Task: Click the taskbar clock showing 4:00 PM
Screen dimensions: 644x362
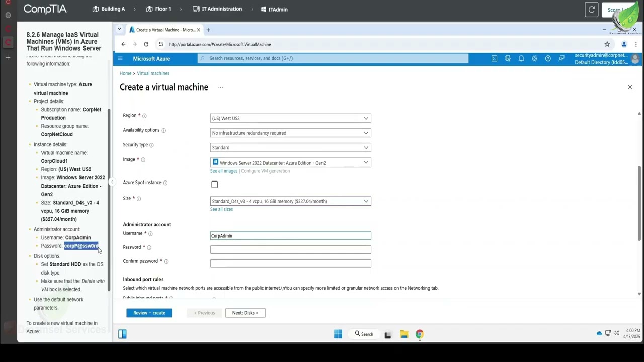Action: tap(633, 333)
